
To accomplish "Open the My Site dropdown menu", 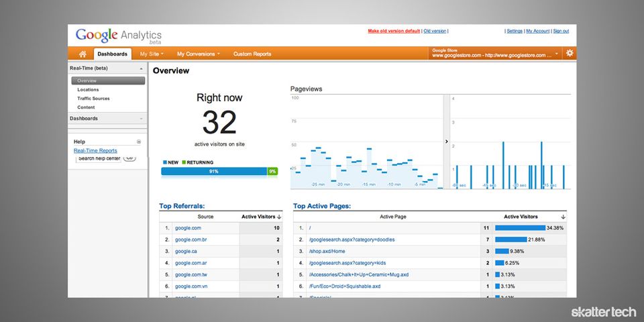I will (x=152, y=54).
